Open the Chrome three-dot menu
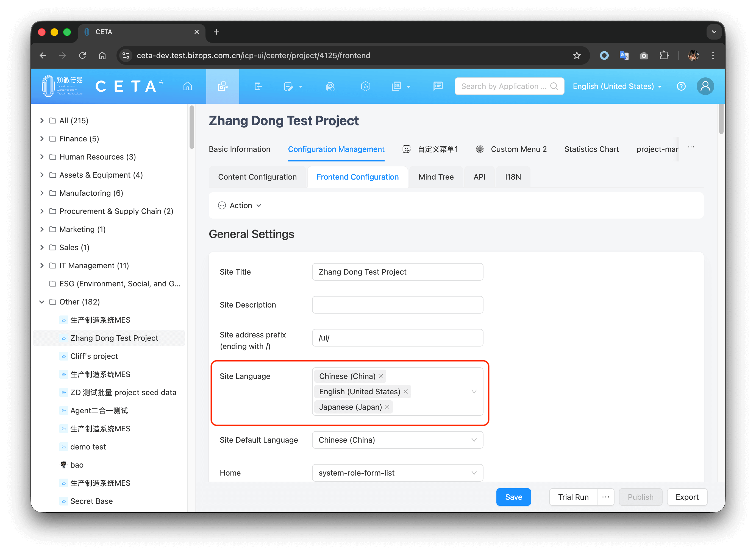756x553 pixels. 713,55
